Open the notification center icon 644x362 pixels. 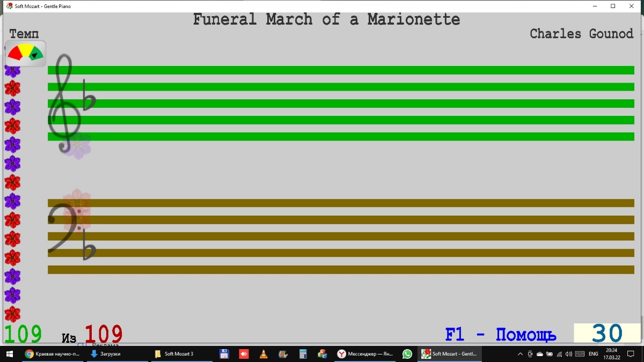point(631,354)
